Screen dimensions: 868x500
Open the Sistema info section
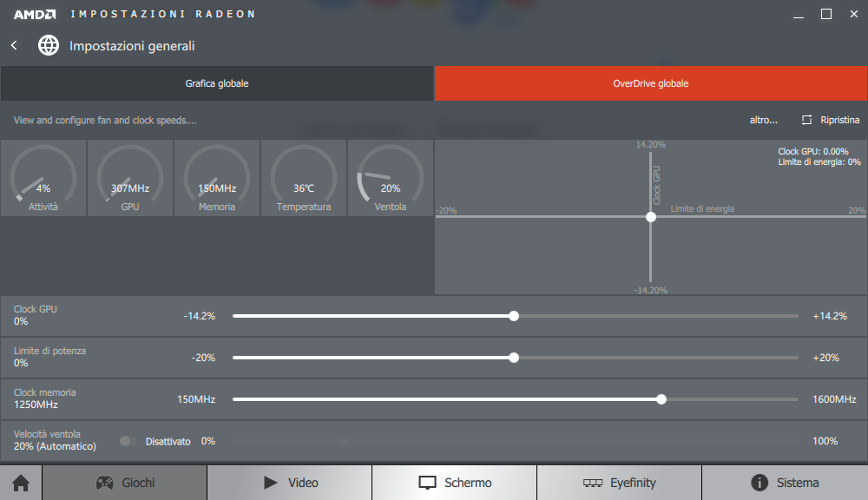(785, 483)
